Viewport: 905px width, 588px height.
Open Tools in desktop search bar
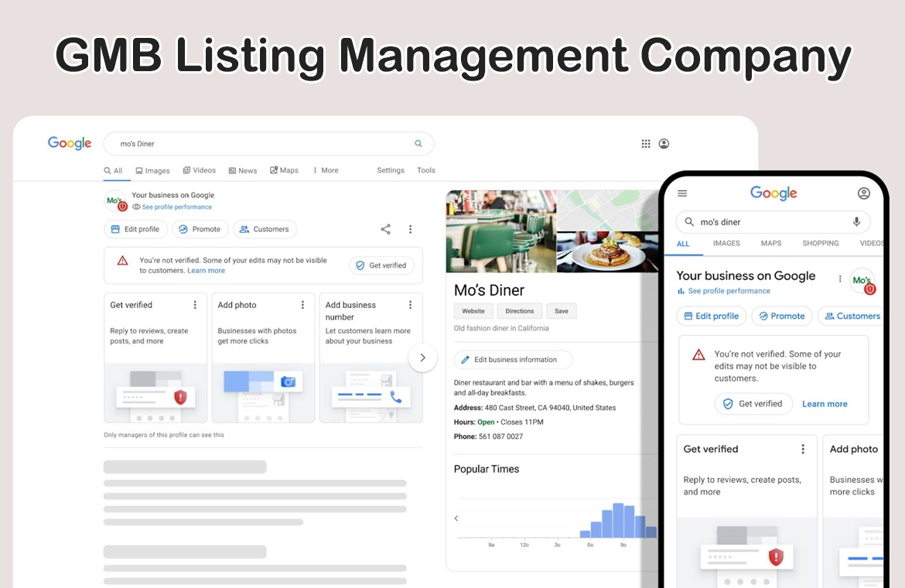tap(426, 170)
